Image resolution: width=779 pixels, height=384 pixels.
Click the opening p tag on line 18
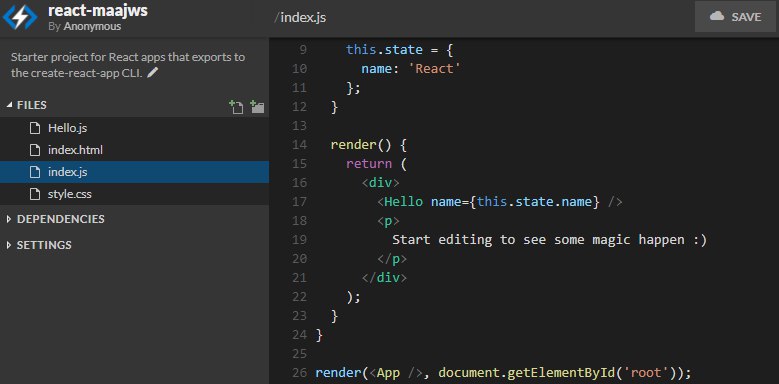(388, 221)
